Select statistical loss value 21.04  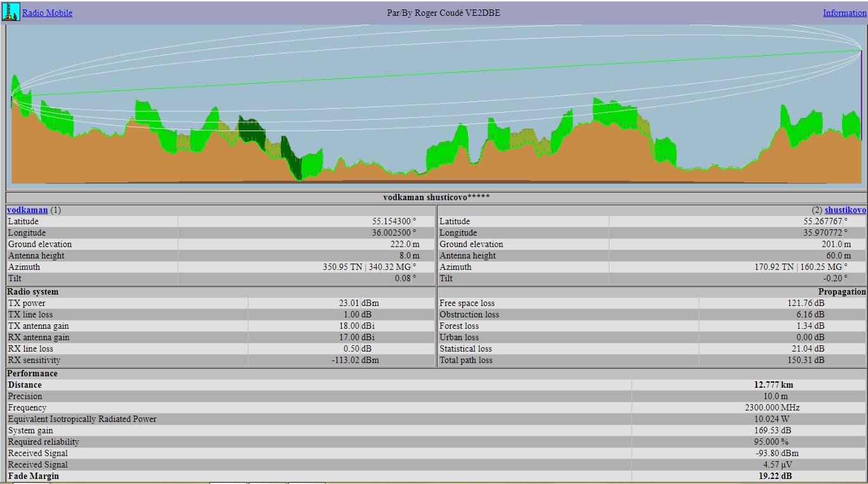pos(802,348)
